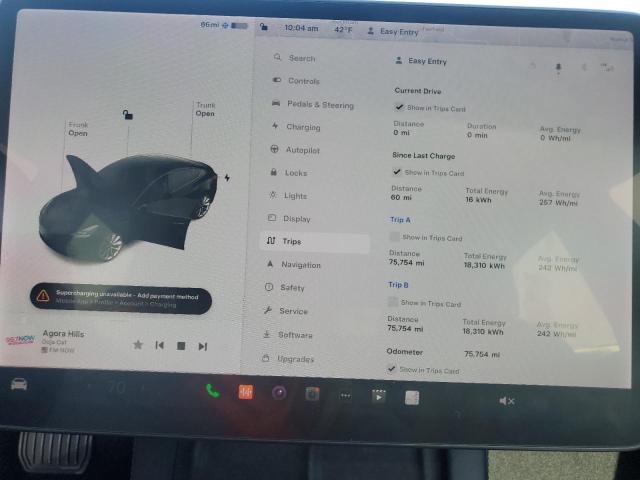Open the Software menu
The width and height of the screenshot is (640, 480).
287,335
